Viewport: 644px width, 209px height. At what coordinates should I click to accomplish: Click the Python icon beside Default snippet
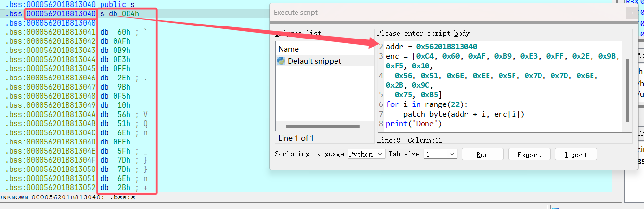[281, 61]
